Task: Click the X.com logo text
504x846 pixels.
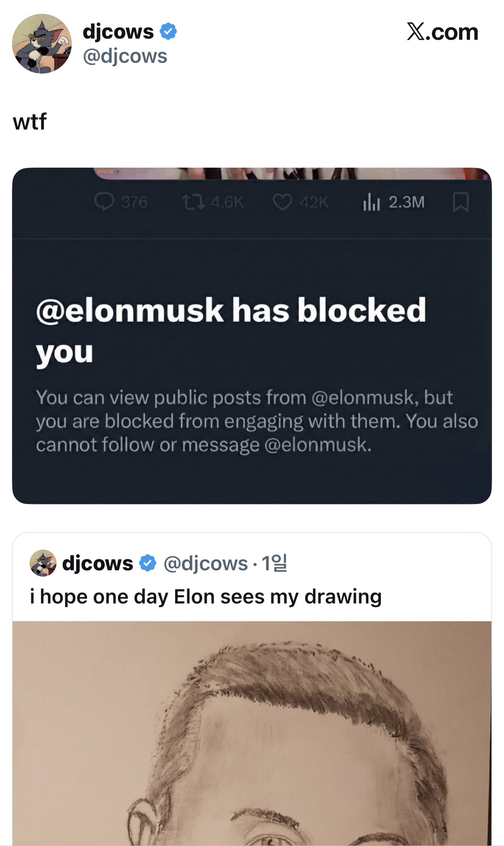Action: coord(442,33)
